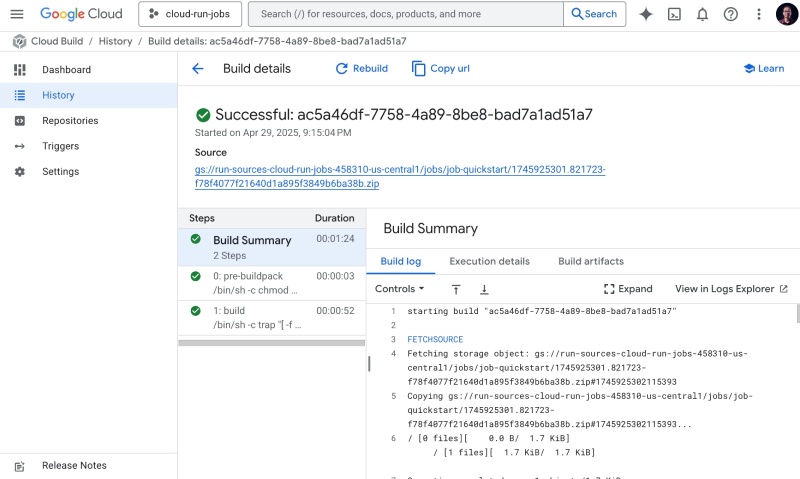Click the Rebuild button
Screen dimensions: 800x479
point(362,68)
